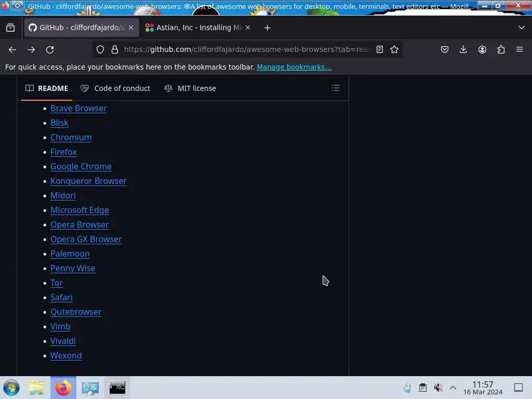This screenshot has width=532, height=399.
Task: Click the Vivaldi link
Action: click(63, 341)
